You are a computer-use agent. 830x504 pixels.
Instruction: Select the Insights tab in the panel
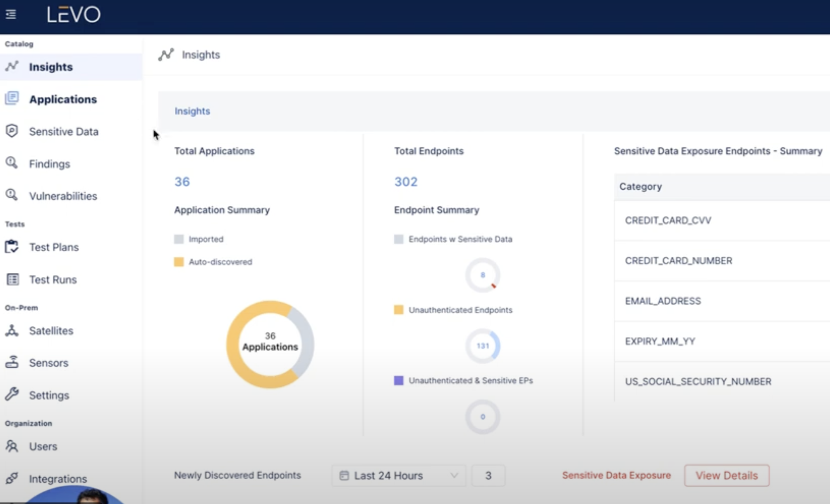pyautogui.click(x=192, y=111)
